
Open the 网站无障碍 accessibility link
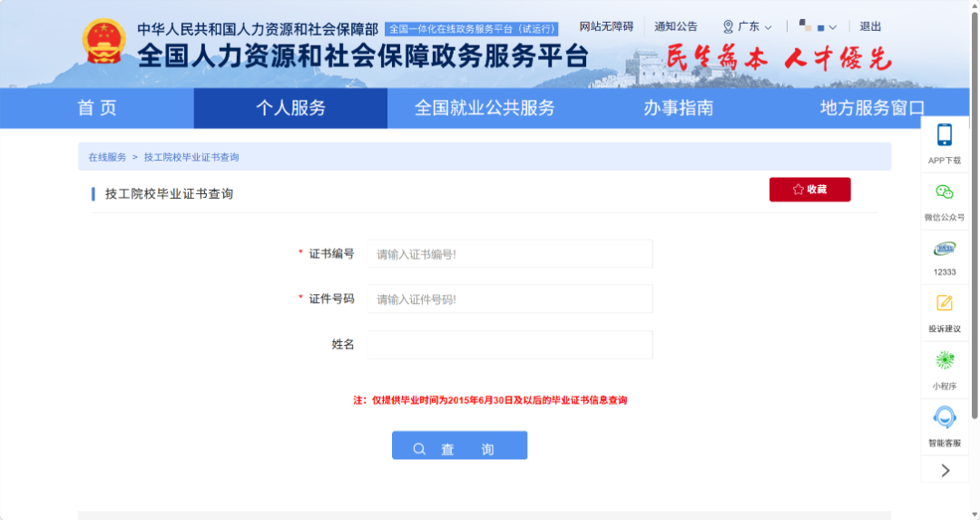coord(606,27)
